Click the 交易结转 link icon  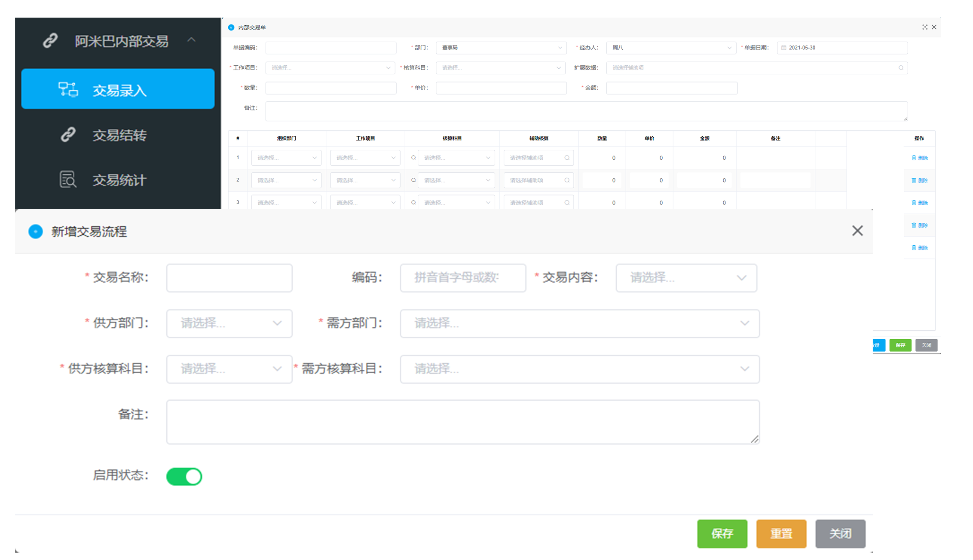coord(68,134)
